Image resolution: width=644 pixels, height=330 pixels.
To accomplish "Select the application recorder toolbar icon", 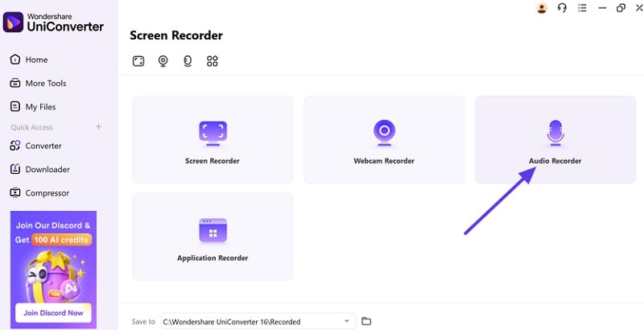I will point(213,61).
